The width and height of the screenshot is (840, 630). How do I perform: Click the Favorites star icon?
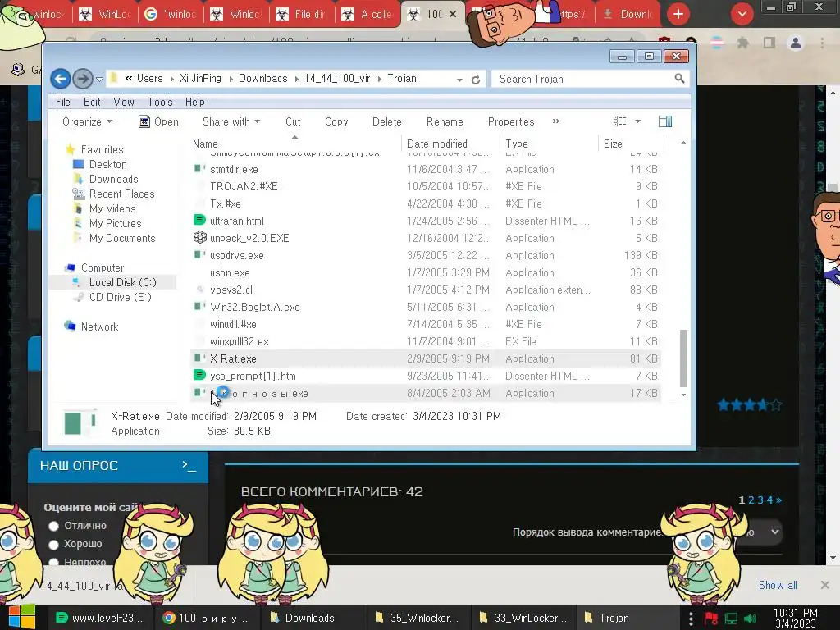[71, 149]
